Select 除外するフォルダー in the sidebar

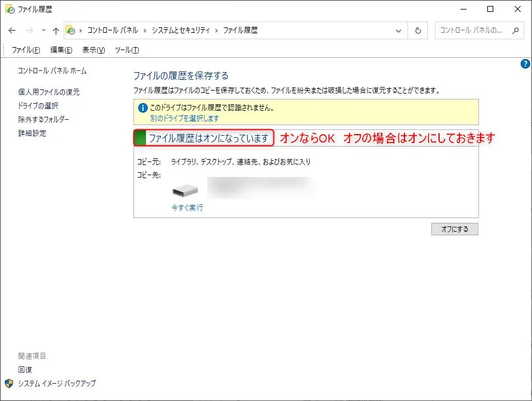click(x=43, y=119)
